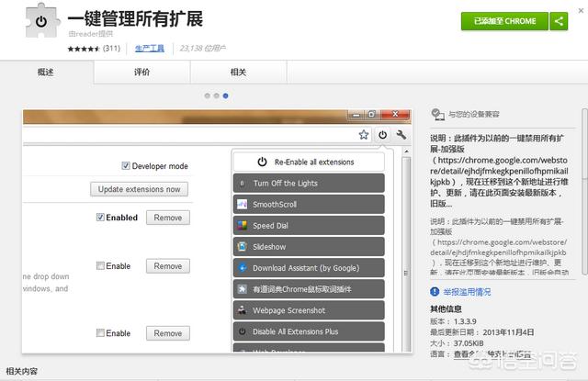This screenshot has height=381, width=588.
Task: Click the Download Assistant extension icon
Action: pos(243,267)
